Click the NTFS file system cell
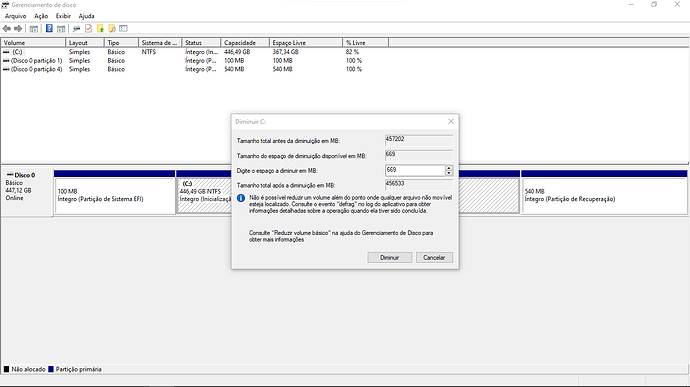The image size is (690, 387). click(x=149, y=52)
